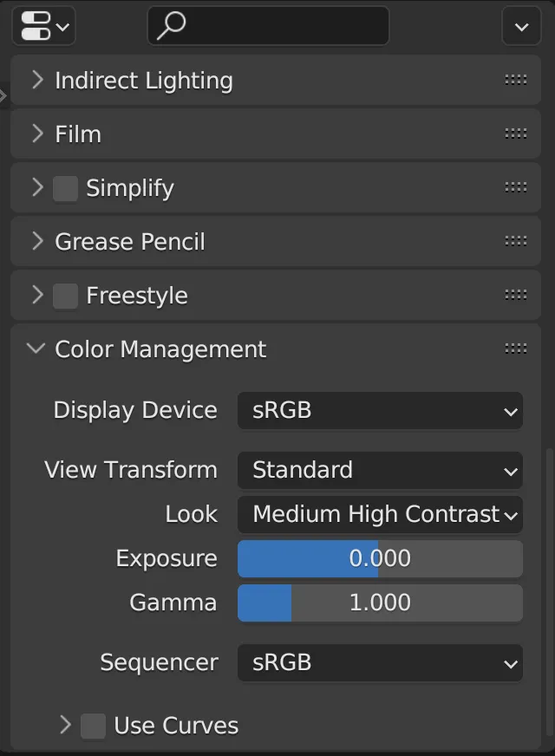Open the Display Device dropdown
555x756 pixels.
pos(380,410)
